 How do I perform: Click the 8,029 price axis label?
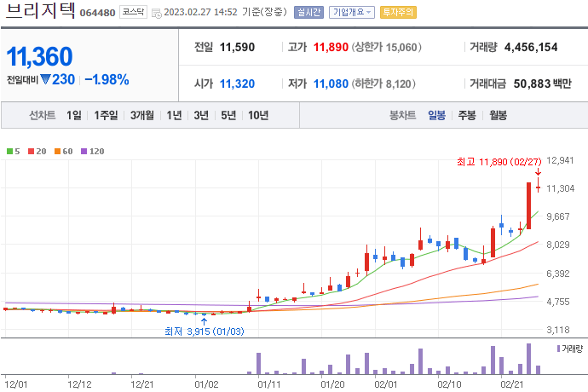(x=558, y=245)
